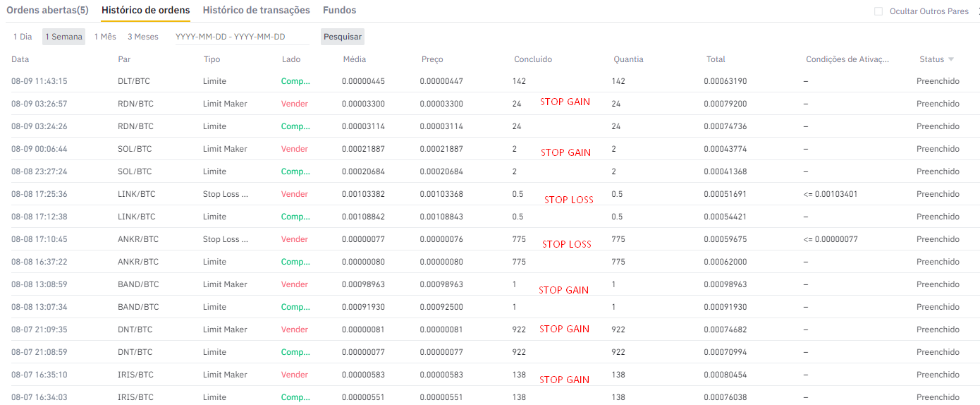The height and width of the screenshot is (405, 980).
Task: Click total 0.00070994
Action: click(x=725, y=352)
